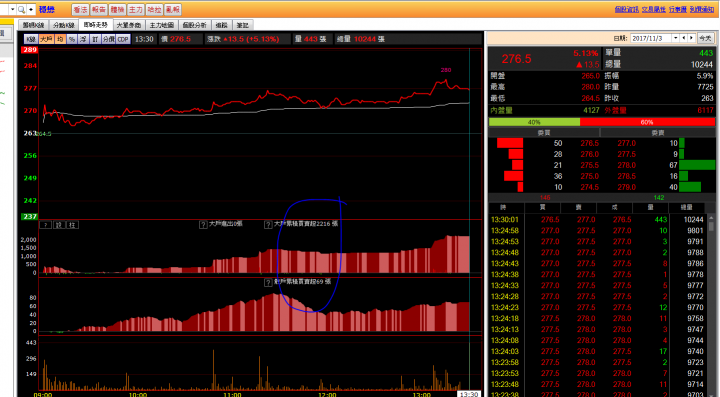
Task: Click the magnifier search icon
Action: pyautogui.click(x=21, y=9)
